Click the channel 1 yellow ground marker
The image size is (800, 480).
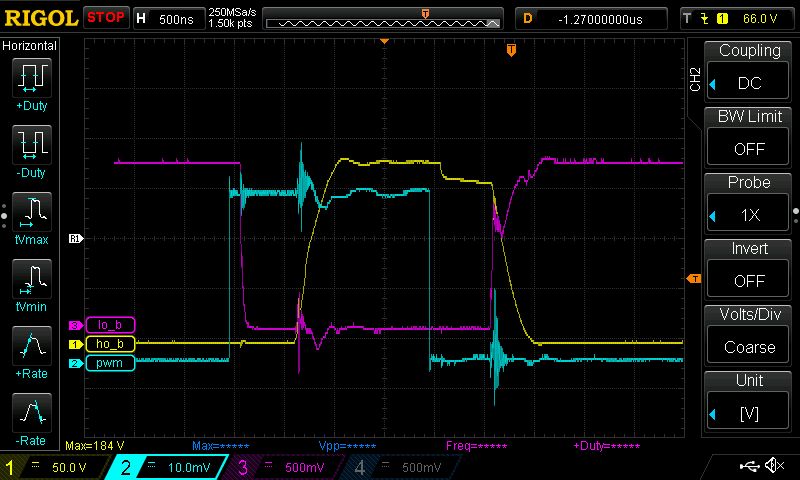(76, 344)
